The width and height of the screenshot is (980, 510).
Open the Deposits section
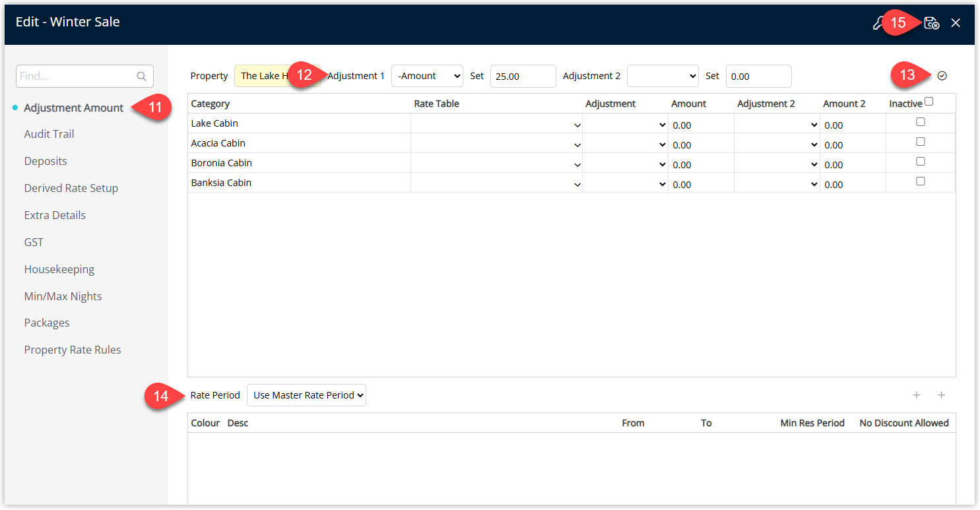pyautogui.click(x=46, y=161)
